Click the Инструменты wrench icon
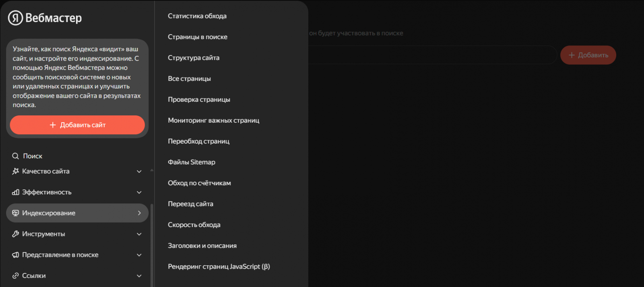This screenshot has height=287, width=644. pos(16,234)
